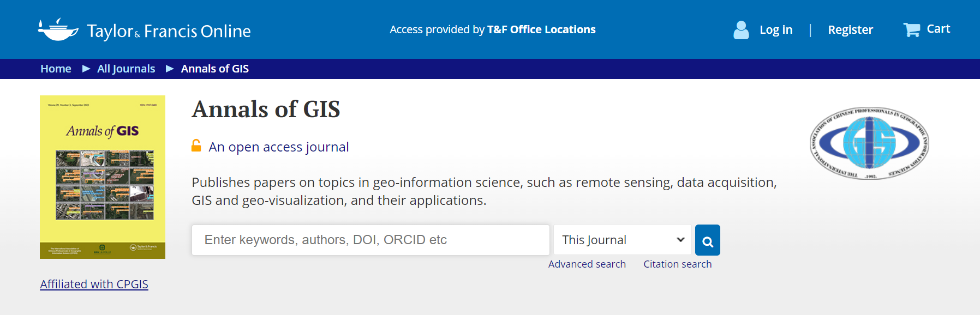Click the Taylor & Francis Online logo

click(x=145, y=31)
